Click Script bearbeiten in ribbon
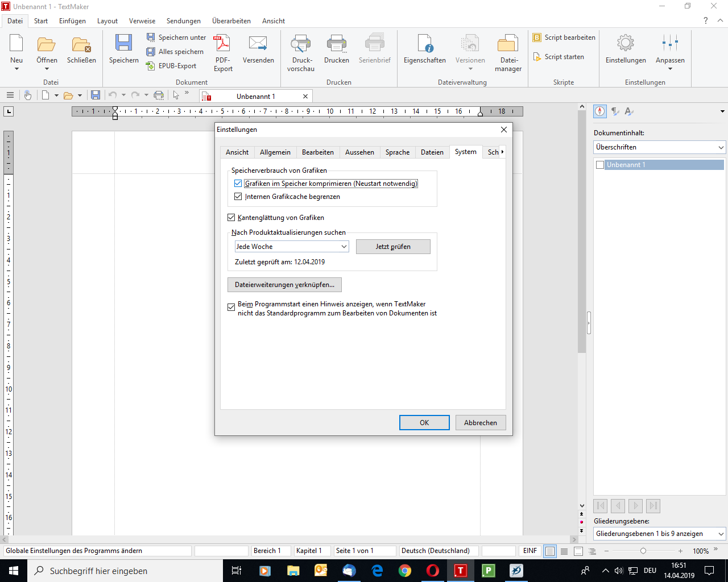The image size is (728, 582). coord(564,37)
